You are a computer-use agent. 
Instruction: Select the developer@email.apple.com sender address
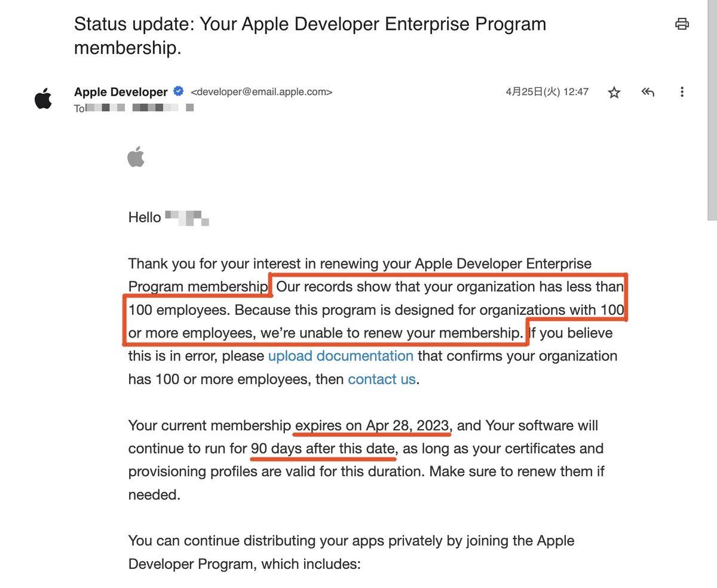click(x=262, y=92)
